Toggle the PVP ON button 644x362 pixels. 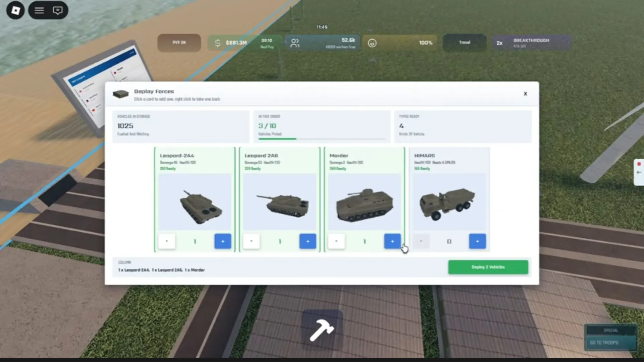point(179,43)
